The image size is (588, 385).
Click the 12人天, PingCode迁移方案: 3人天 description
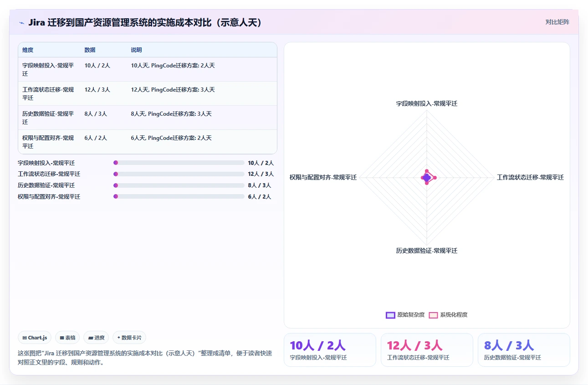pos(173,90)
